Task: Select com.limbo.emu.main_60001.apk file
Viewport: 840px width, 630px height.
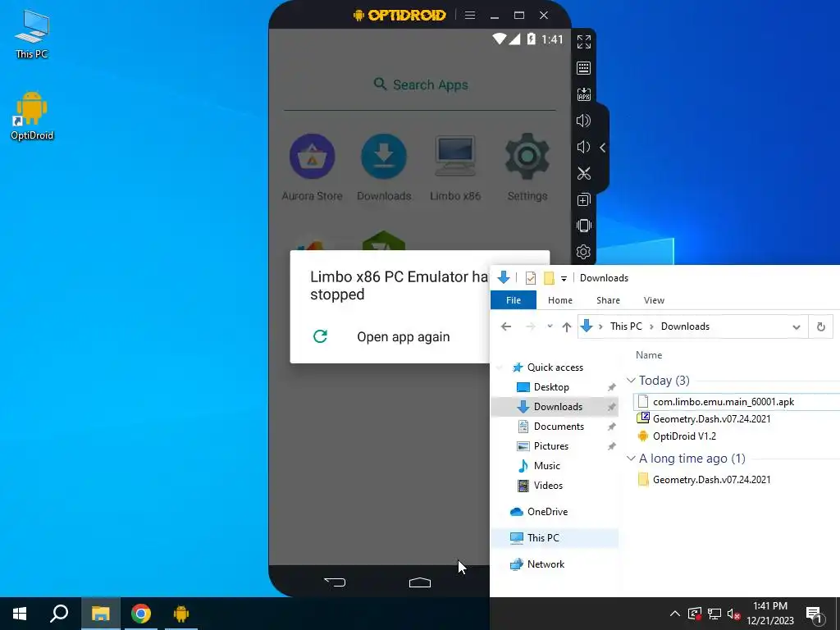Action: pyautogui.click(x=724, y=401)
